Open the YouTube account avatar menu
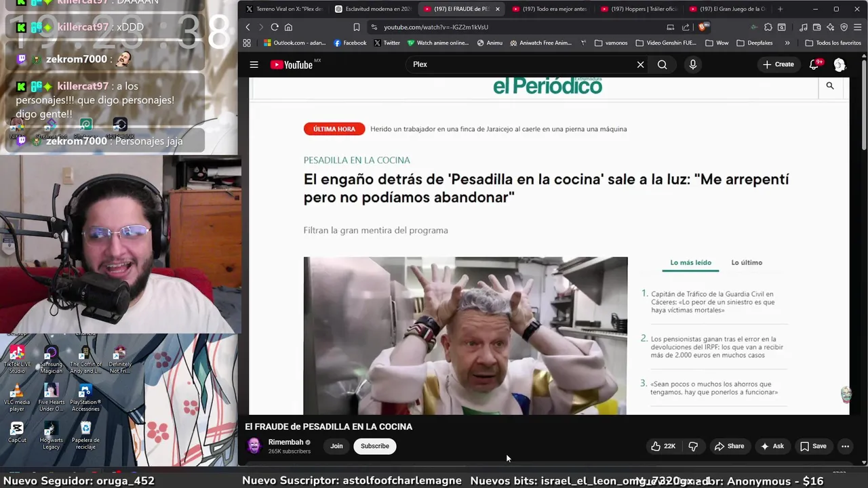Image resolution: width=868 pixels, height=488 pixels. (x=840, y=64)
